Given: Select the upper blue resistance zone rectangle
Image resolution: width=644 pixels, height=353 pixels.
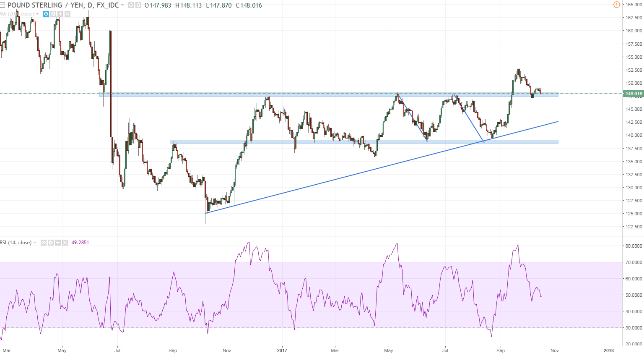Looking at the screenshot, I should pos(329,95).
